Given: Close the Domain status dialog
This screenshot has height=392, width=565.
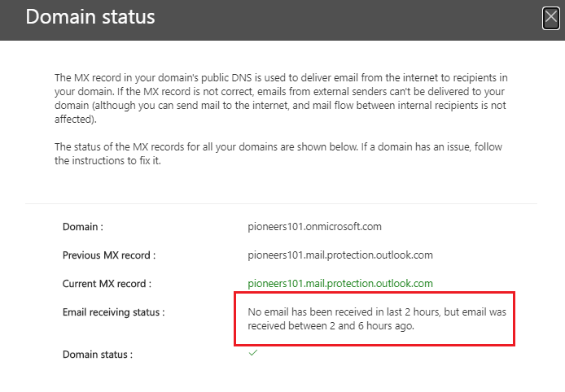Looking at the screenshot, I should click(551, 17).
